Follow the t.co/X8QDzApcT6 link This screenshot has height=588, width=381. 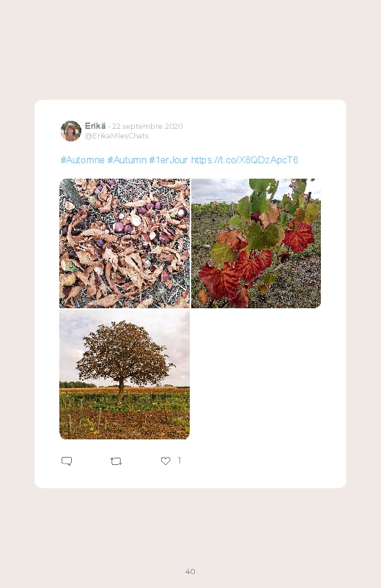click(245, 160)
